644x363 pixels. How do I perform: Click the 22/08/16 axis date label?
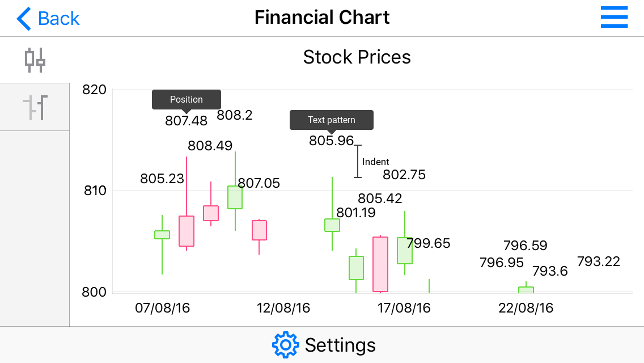[525, 308]
